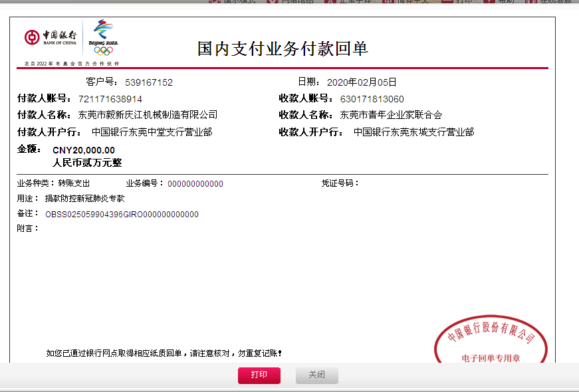Viewport: 579px width, 392px height.
Task: Select business type value 转账支出
Action: tap(74, 183)
